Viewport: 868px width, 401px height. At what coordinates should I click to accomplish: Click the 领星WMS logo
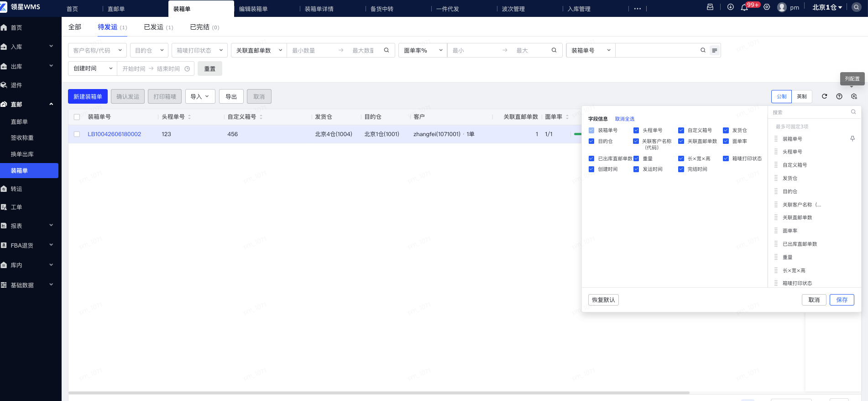(x=21, y=7)
